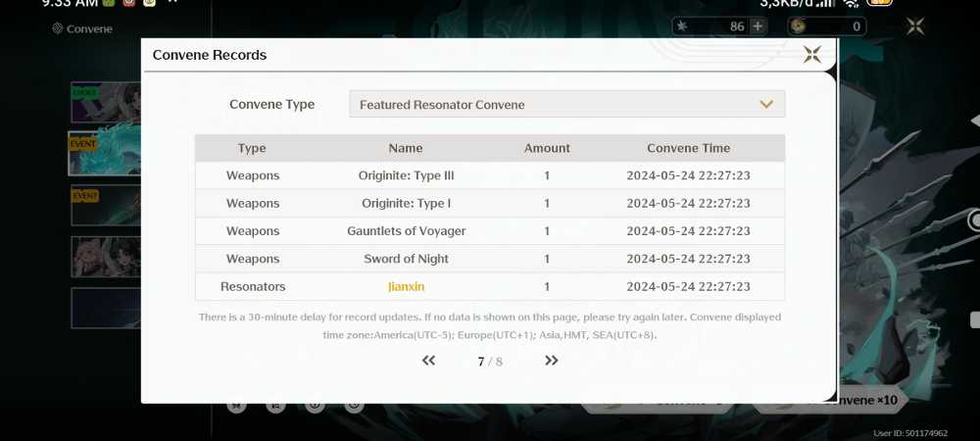
Task: Click the Resonators type cell
Action: 253,287
